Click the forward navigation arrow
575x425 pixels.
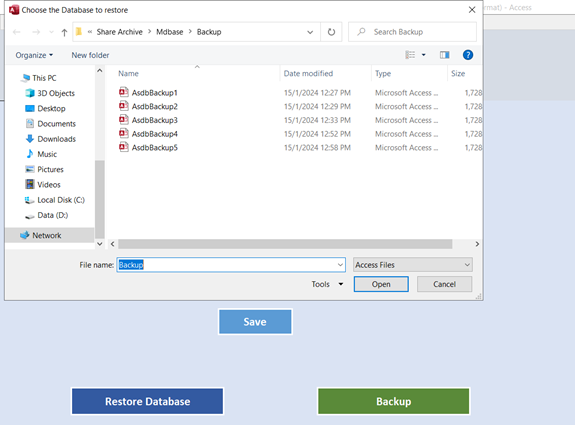point(36,32)
